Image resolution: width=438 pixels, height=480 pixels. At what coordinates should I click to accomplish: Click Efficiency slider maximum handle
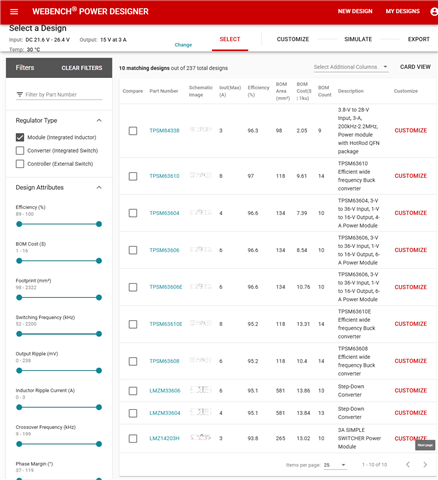tap(99, 224)
